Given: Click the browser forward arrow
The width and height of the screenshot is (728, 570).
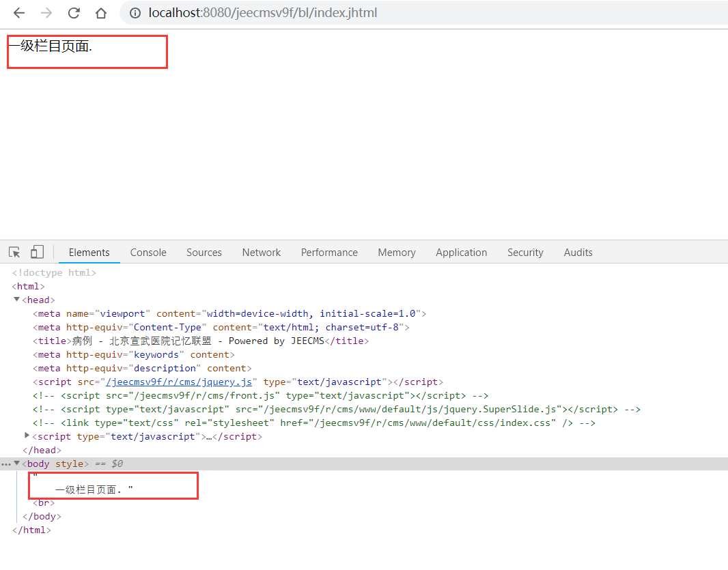Looking at the screenshot, I should point(46,13).
